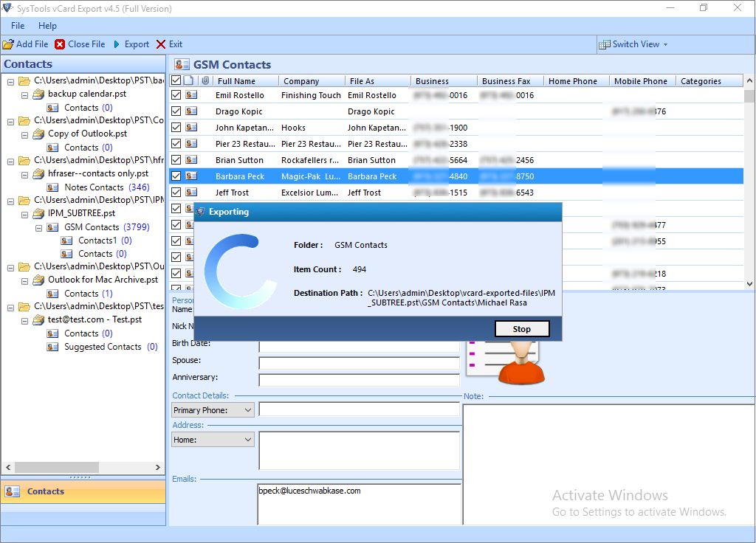This screenshot has width=756, height=543.
Task: Collapse the IPM_SUBTREE.pst node
Action: [x=24, y=215]
